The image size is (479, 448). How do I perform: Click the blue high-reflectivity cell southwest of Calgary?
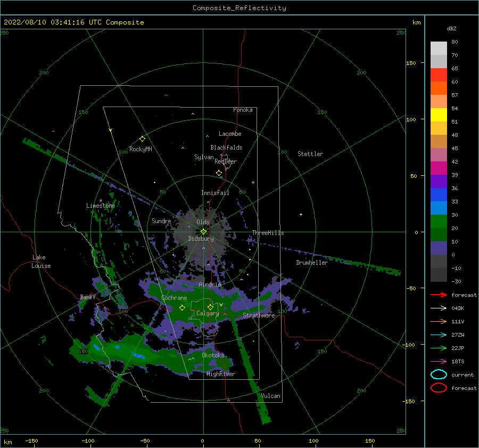(139, 356)
